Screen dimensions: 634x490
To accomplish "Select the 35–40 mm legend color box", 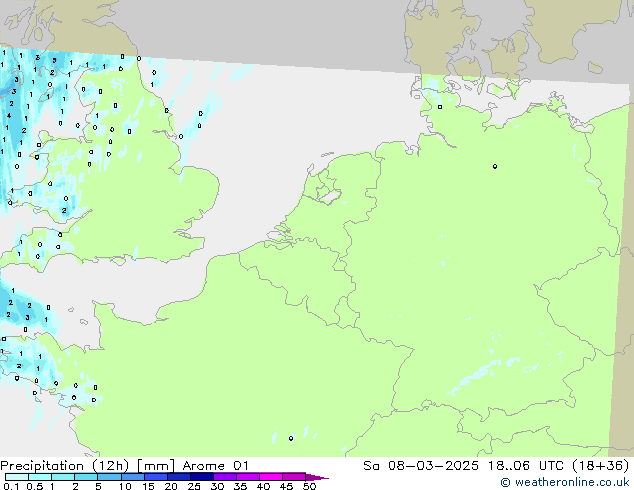I will pyautogui.click(x=247, y=477).
